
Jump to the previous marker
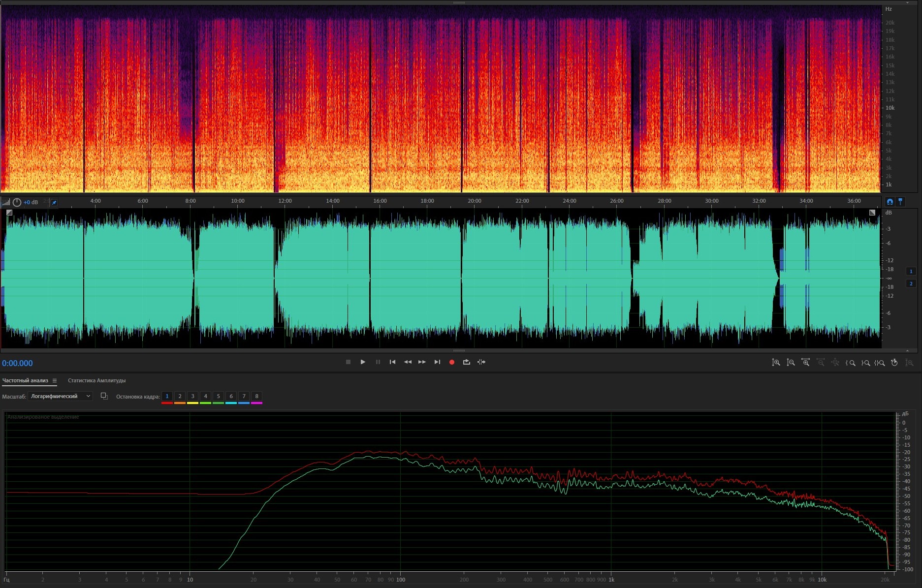392,362
